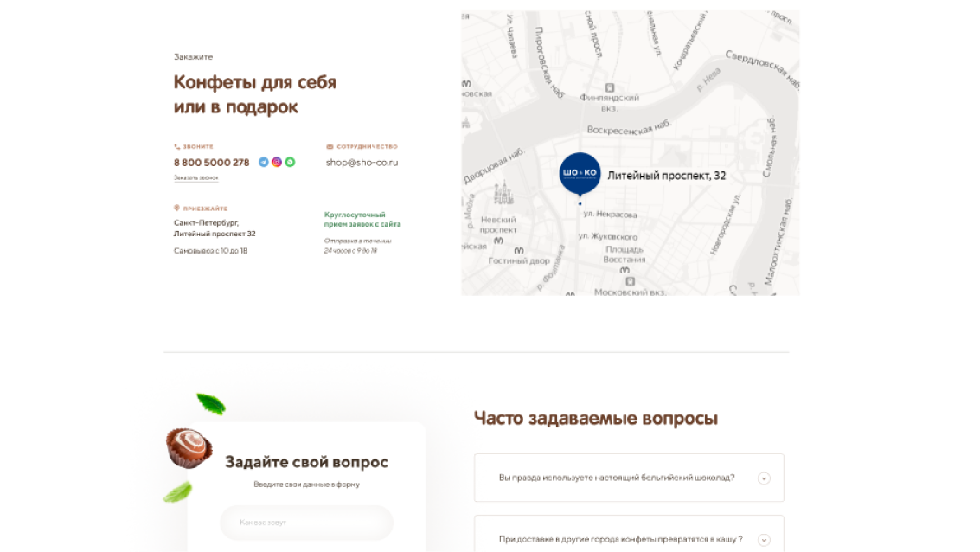Image resolution: width=980 pixels, height=552 pixels.
Task: Click the location pin icon beside Приезжайте
Action: coord(177,209)
